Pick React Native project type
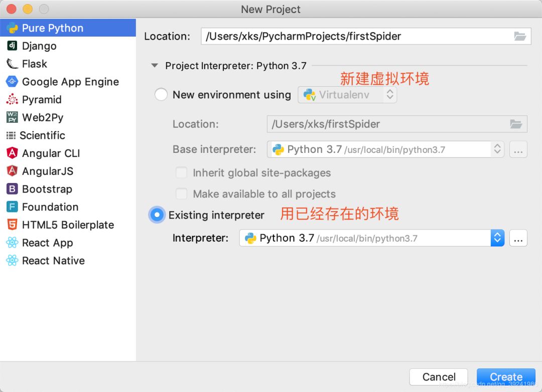542x392 pixels. coord(68,260)
